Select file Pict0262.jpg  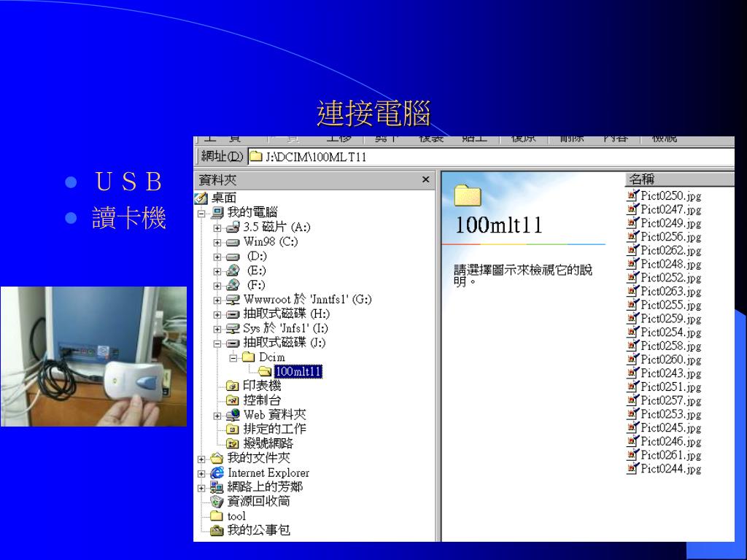click(x=665, y=251)
